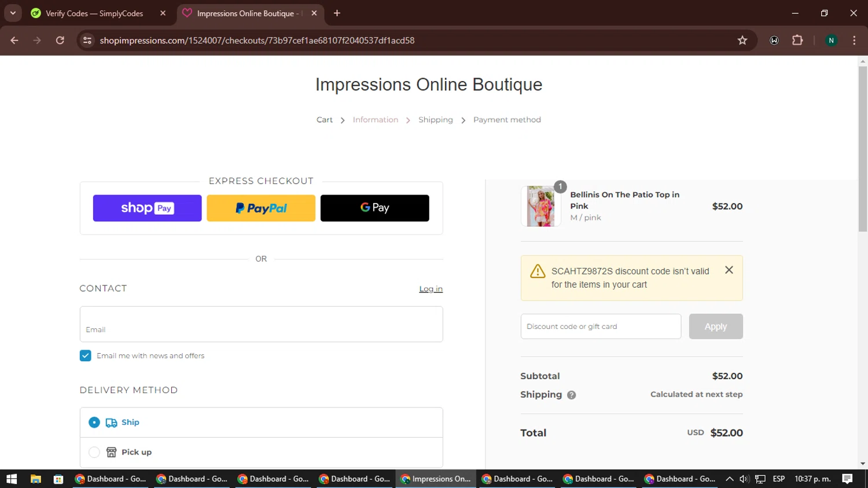This screenshot has height=488, width=868.
Task: Uncheck Email me with news and offers
Action: tap(85, 355)
